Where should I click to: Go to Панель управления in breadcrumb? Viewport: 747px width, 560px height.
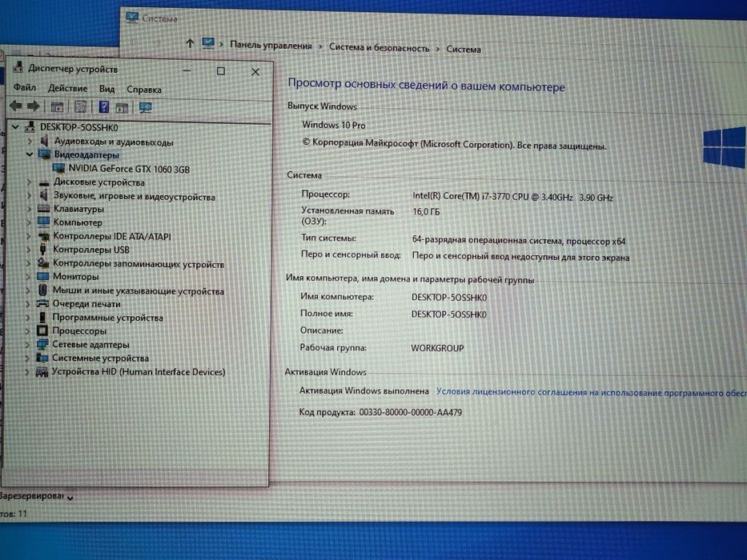pyautogui.click(x=271, y=46)
